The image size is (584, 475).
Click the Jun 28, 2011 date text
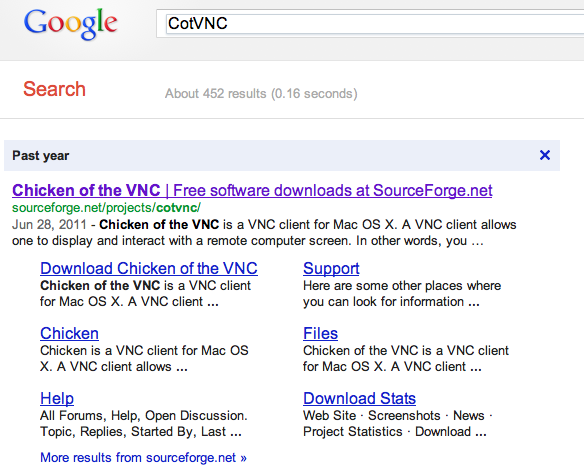pyautogui.click(x=49, y=224)
